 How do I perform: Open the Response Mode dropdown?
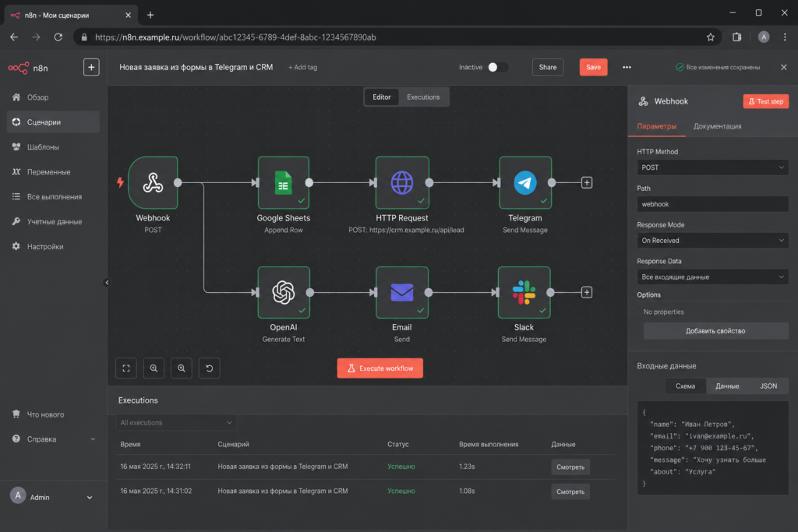pyautogui.click(x=712, y=241)
